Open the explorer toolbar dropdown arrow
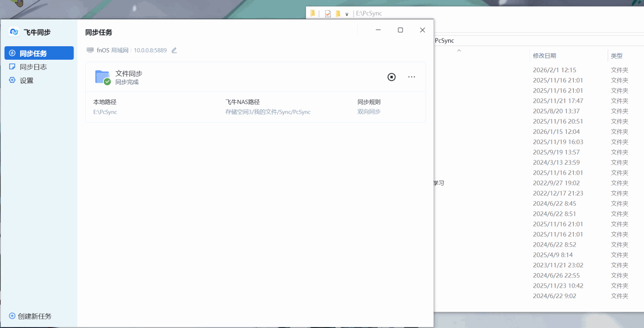The image size is (644, 328). coord(347,13)
